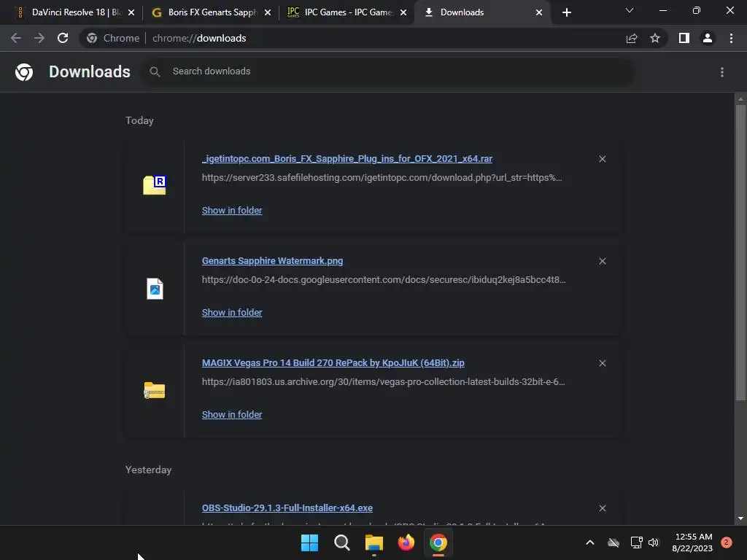The height and width of the screenshot is (560, 747).
Task: Click the ZIP folder file icon
Action: click(x=155, y=390)
